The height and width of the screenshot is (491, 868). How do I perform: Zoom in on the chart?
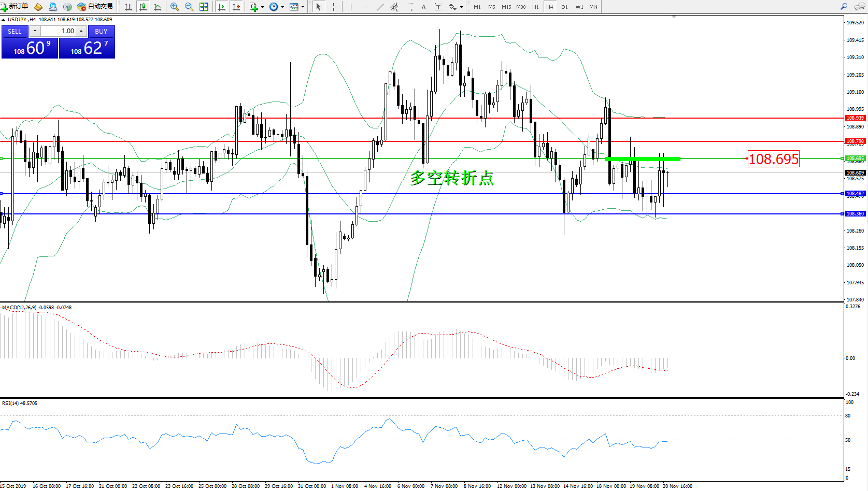pyautogui.click(x=175, y=7)
